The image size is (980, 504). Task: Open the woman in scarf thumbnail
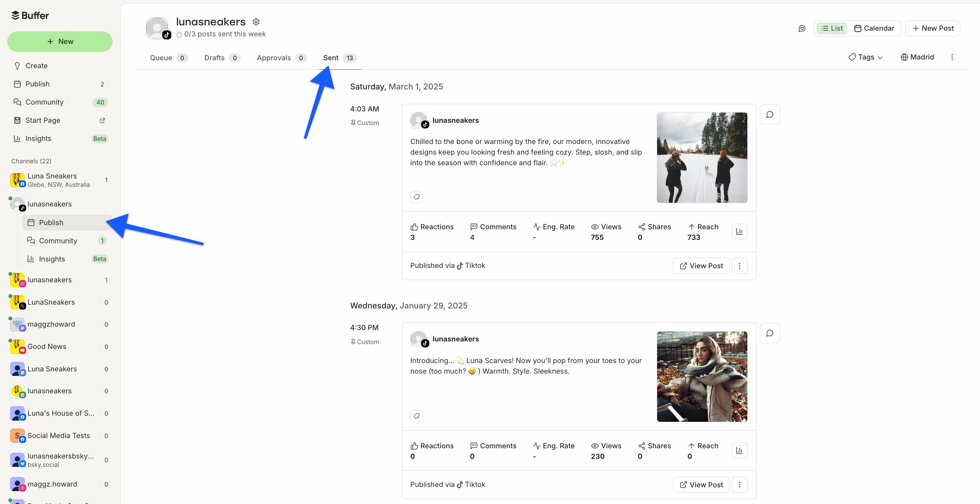tap(702, 377)
